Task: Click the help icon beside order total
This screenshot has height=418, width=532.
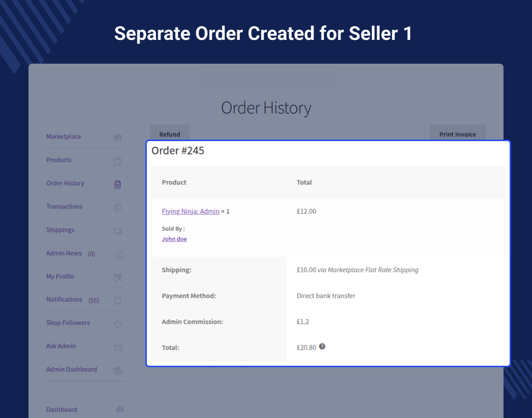Action: pos(322,347)
